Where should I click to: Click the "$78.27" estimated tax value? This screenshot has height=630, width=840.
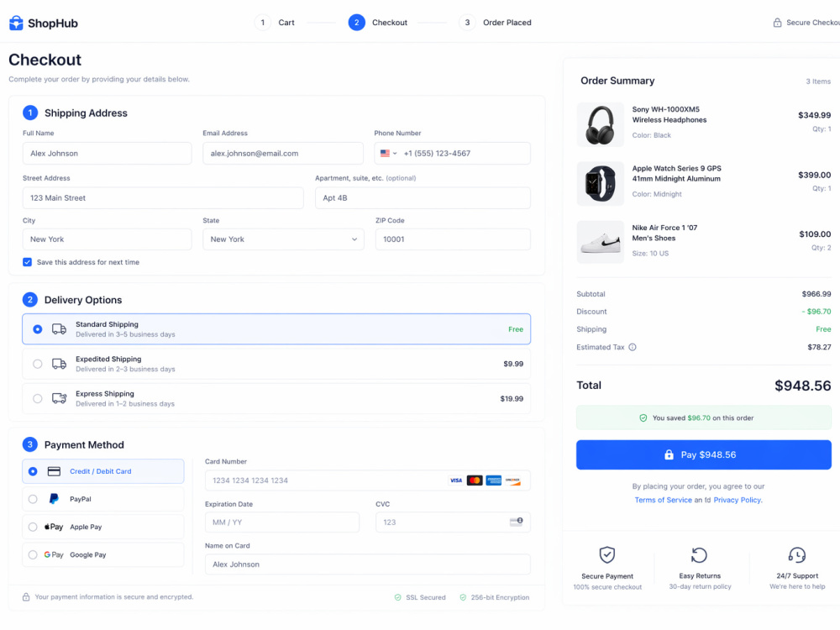[x=819, y=347]
